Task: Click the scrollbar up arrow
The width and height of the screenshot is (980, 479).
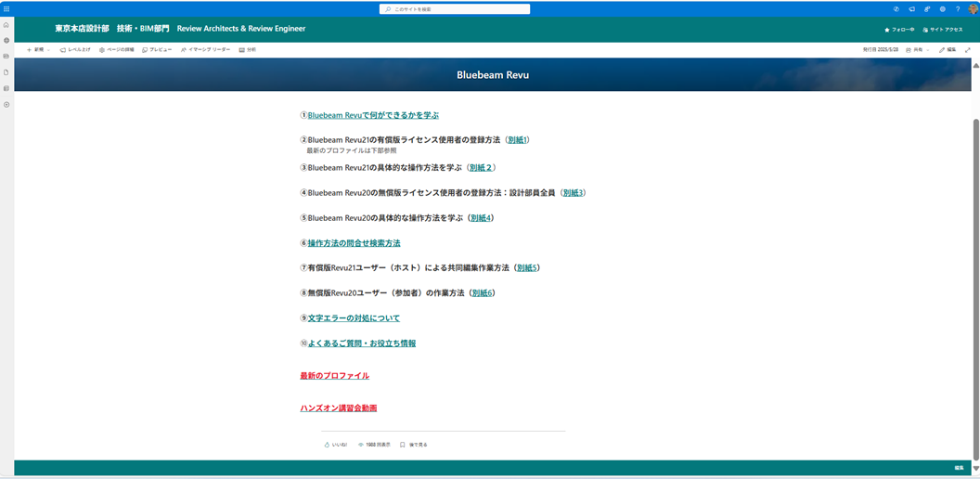Action: coord(975,66)
